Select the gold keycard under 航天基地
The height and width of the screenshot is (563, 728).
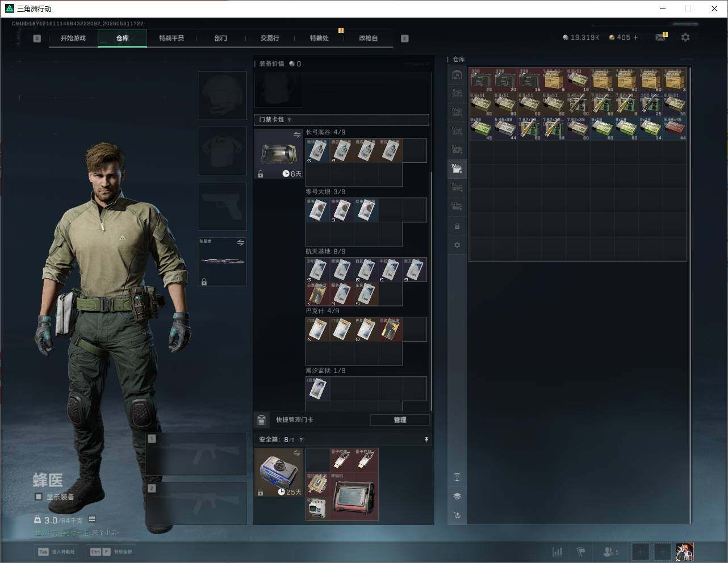click(x=318, y=294)
